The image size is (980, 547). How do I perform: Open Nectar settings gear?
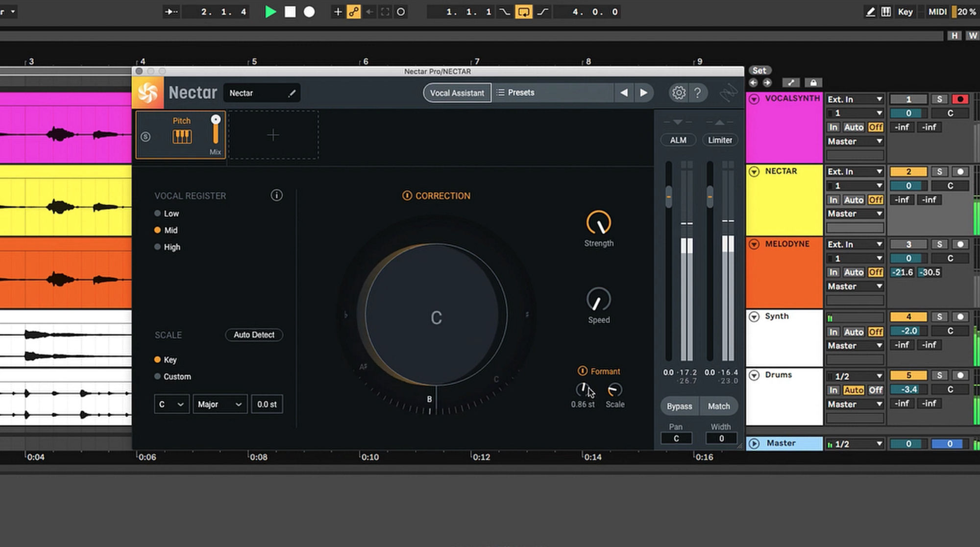coord(679,93)
